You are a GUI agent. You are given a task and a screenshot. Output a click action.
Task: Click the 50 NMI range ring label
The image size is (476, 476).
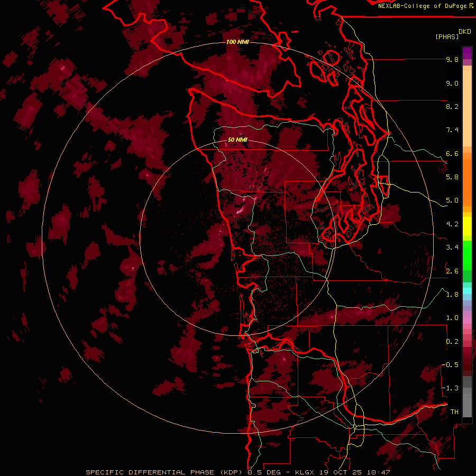click(237, 140)
